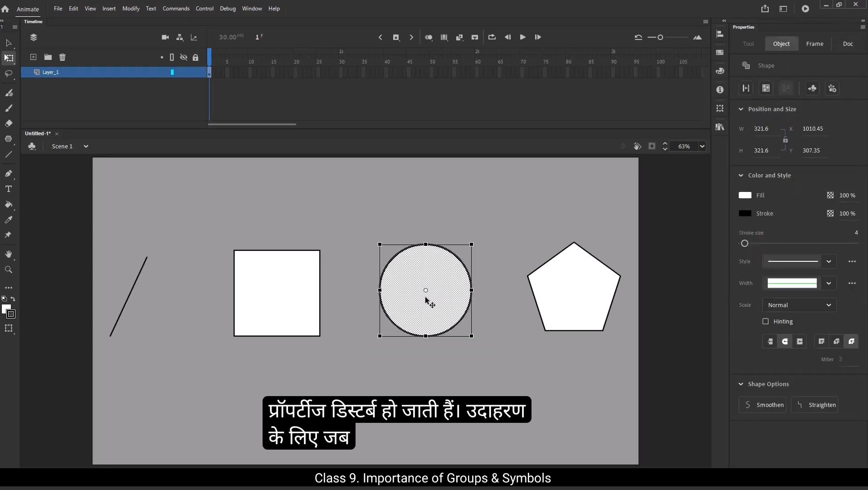Select the Text tool
Screen dimensions: 868x490
(8, 189)
